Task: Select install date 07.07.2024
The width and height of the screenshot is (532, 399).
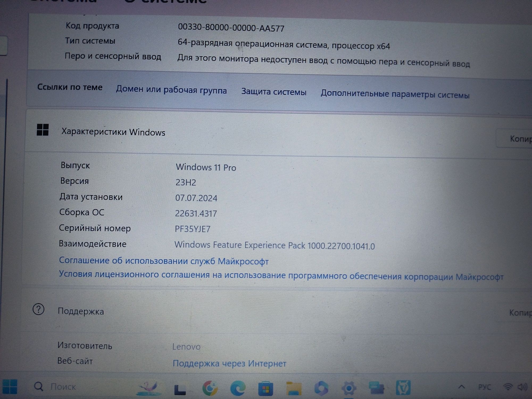Action: [x=196, y=198]
